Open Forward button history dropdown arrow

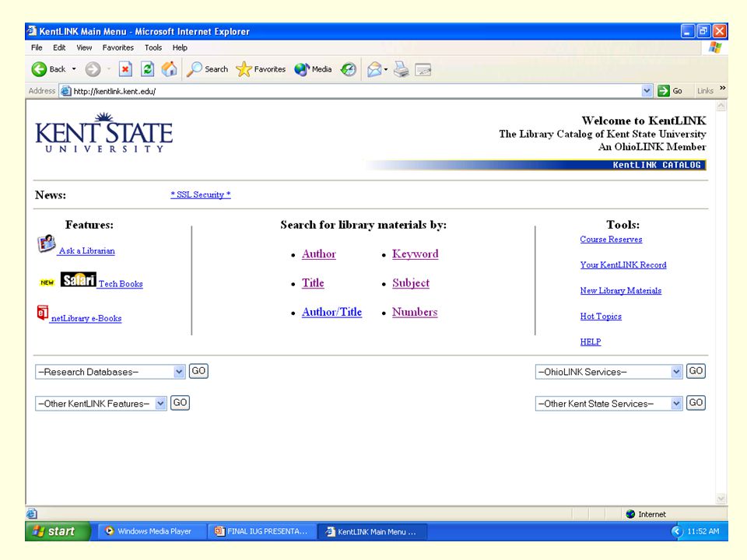point(109,69)
